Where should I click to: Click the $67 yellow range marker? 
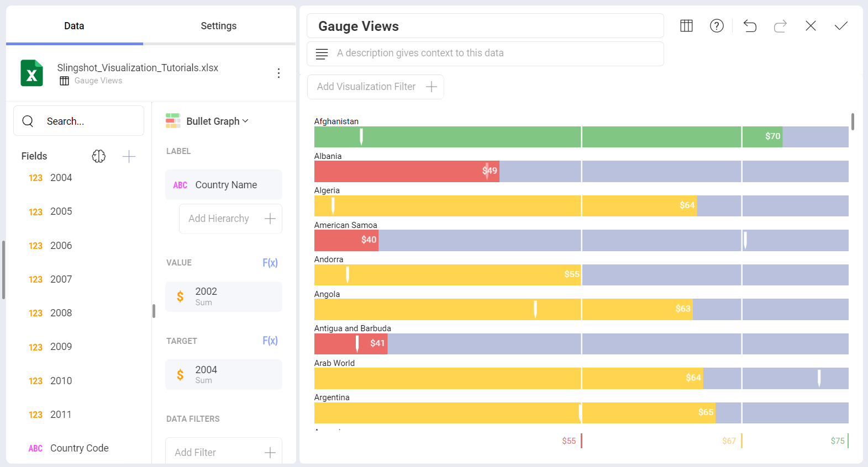732,441
